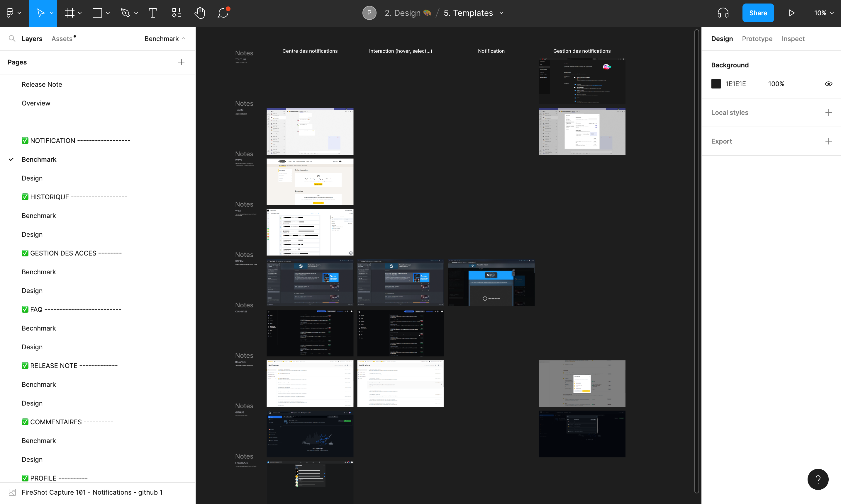Image resolution: width=841 pixels, height=504 pixels.
Task: Select the Text tool
Action: [152, 13]
